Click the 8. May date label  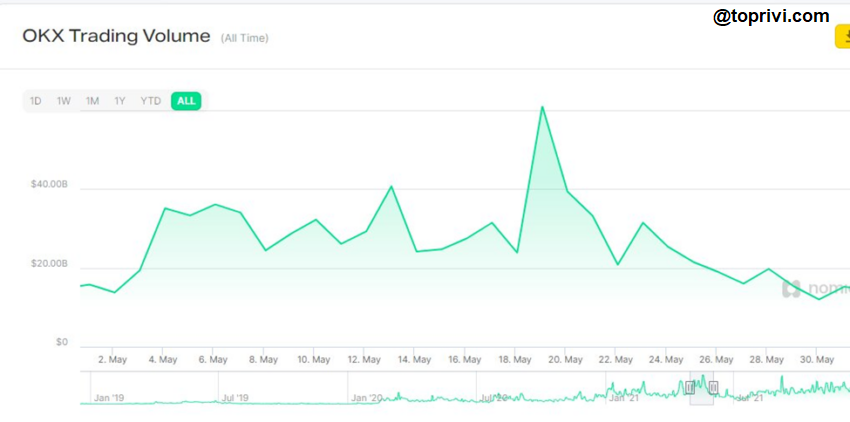[x=263, y=360]
